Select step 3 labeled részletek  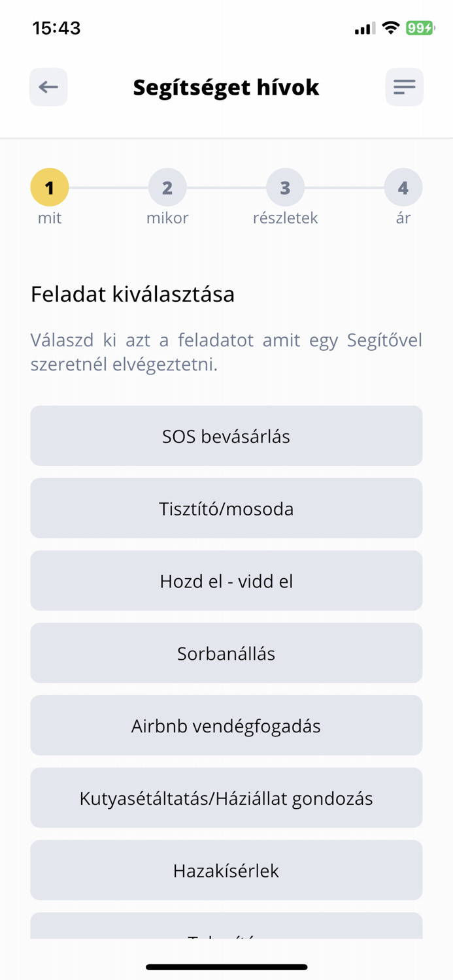285,187
